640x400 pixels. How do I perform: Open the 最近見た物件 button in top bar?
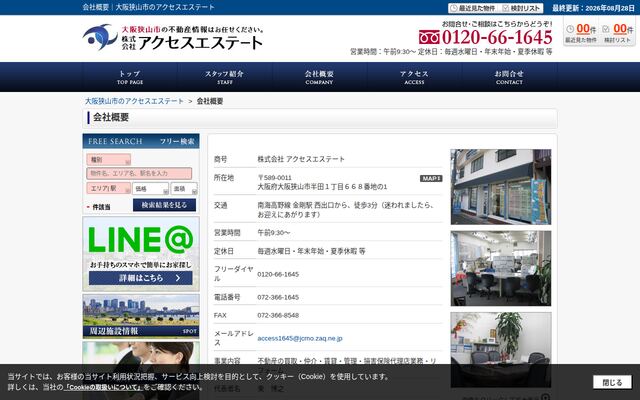tap(473, 8)
